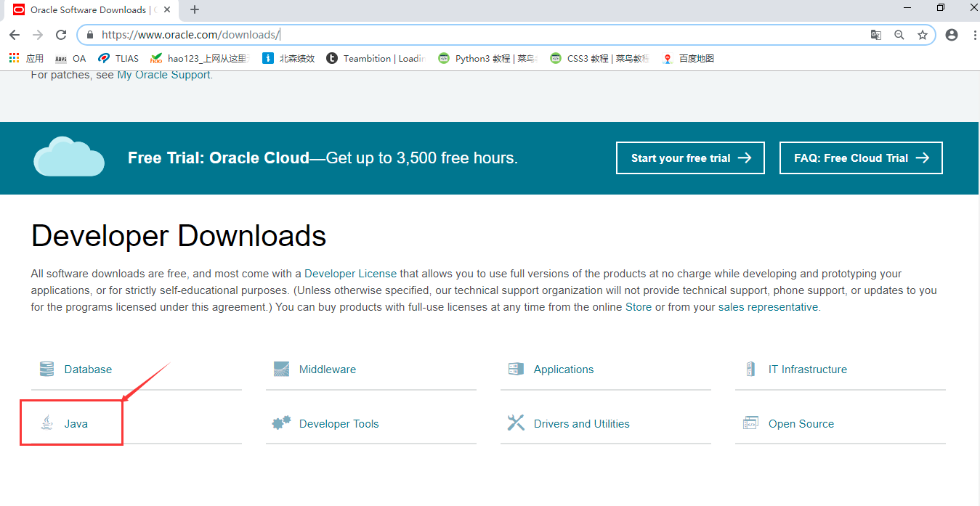Click the zoom magnifier icon in address bar
The image size is (980, 506).
(899, 35)
